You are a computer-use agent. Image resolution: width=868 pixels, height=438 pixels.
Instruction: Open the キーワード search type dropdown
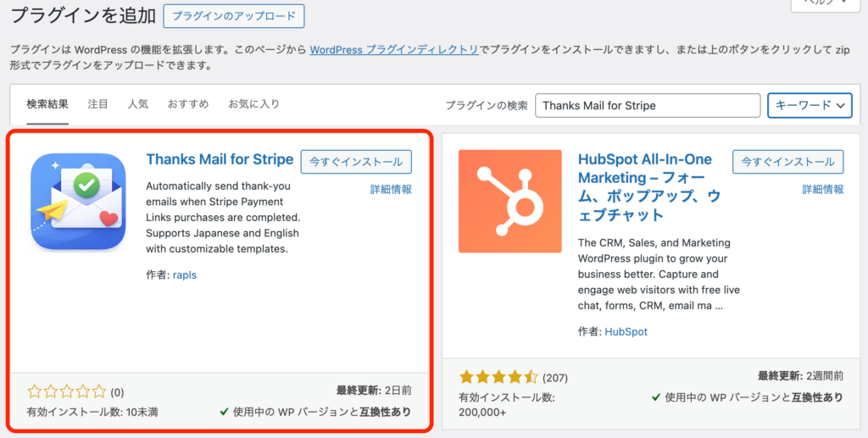tap(810, 105)
